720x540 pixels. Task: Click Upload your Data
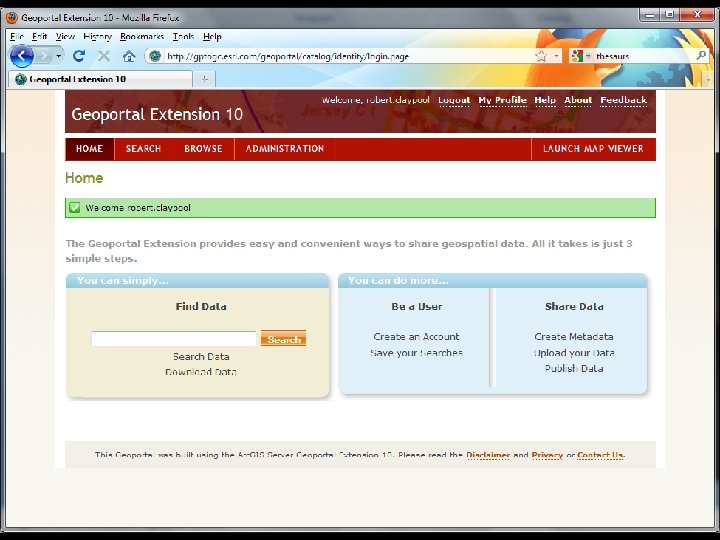[x=574, y=353]
